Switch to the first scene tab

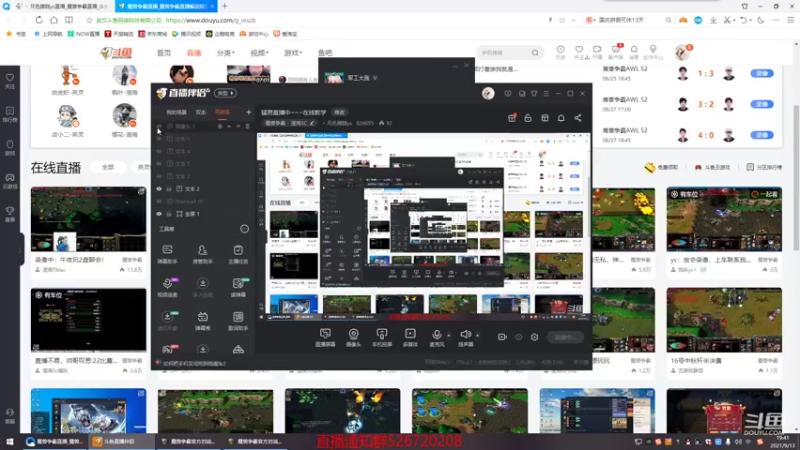tap(177, 112)
